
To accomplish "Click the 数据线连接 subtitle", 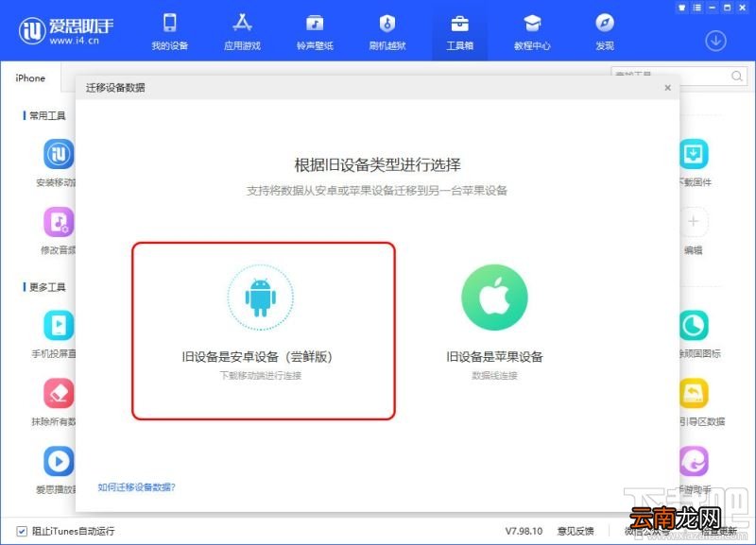I will (494, 375).
